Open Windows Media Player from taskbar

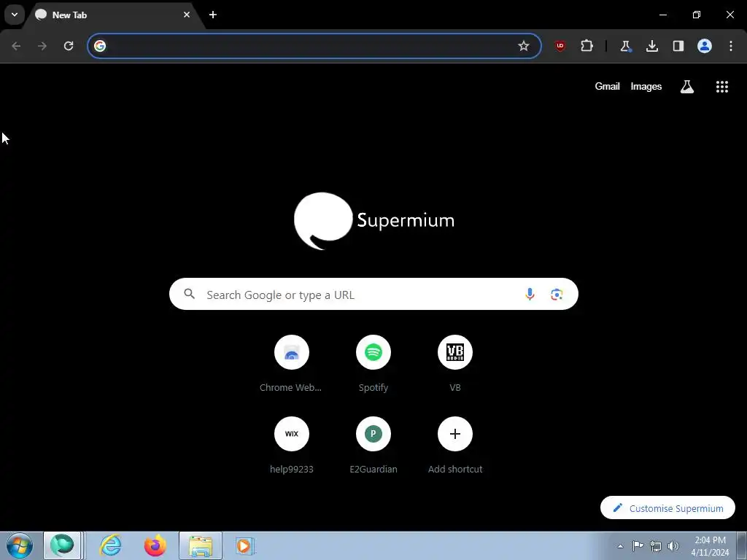click(x=245, y=545)
